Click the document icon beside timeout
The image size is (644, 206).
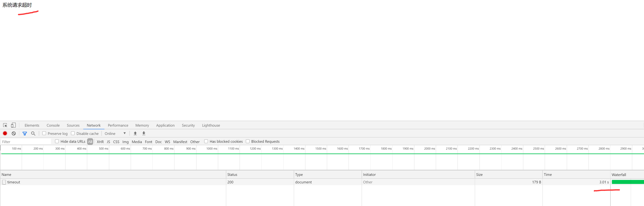[x=4, y=182]
